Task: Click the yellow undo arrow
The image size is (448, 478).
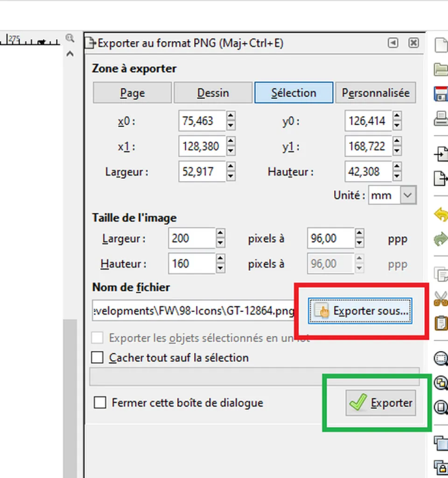Action: coord(441,214)
